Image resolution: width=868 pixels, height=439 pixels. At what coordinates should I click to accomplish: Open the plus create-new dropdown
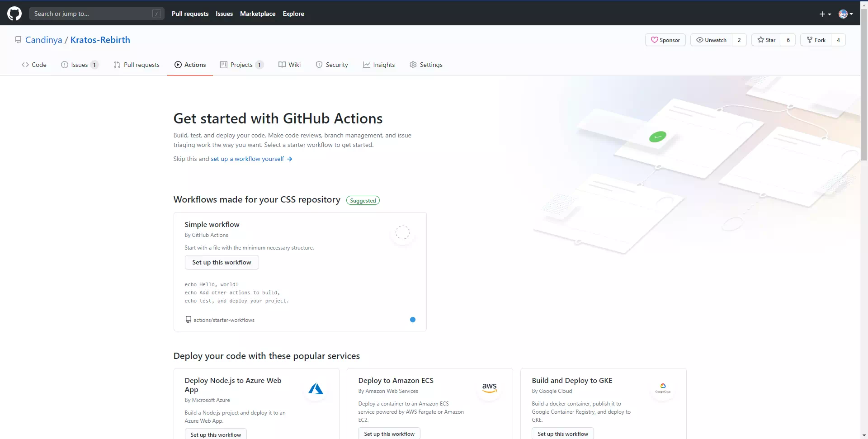pos(825,14)
